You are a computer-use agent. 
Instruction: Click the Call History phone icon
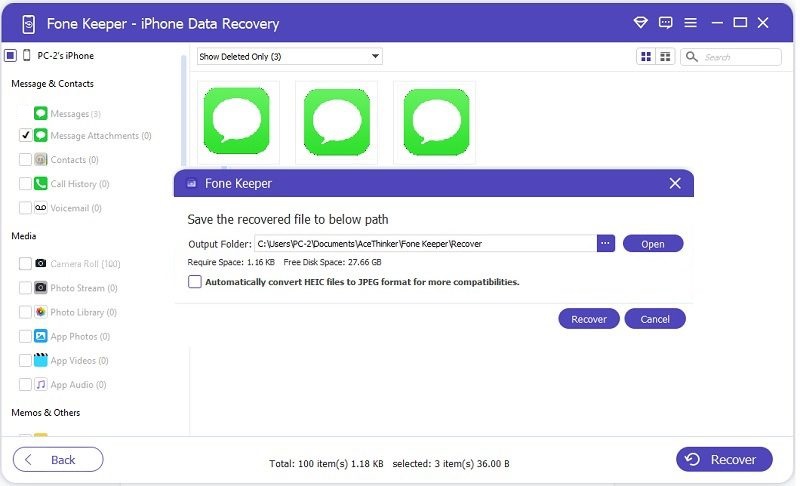41,184
